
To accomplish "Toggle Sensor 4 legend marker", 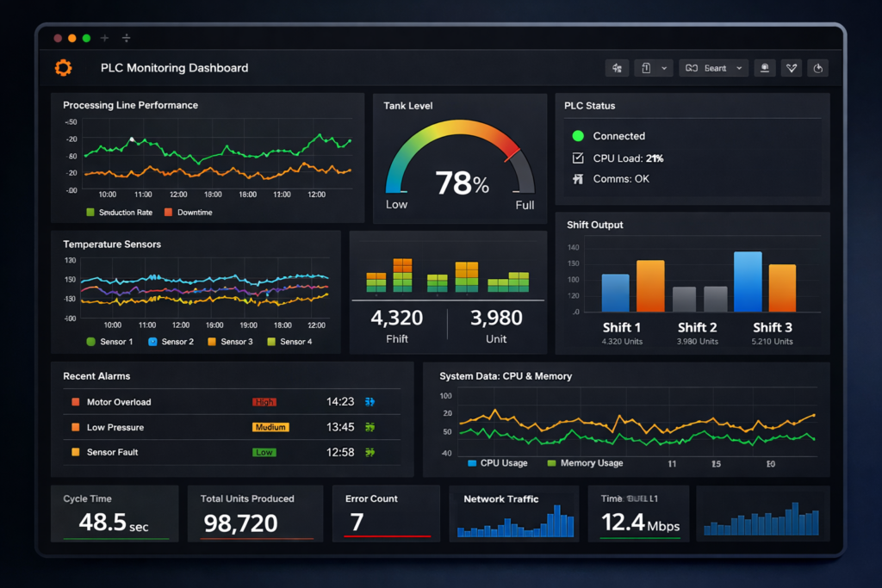I will click(271, 341).
